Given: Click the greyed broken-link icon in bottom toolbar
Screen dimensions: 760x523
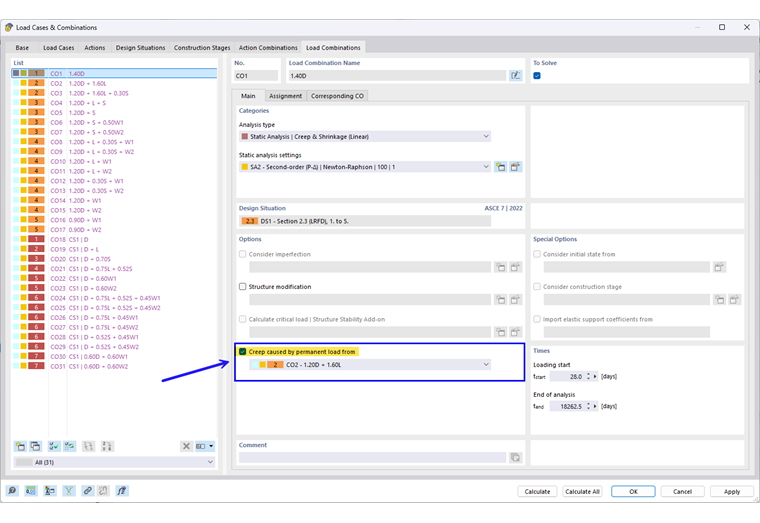Looking at the screenshot, I should coord(103,491).
